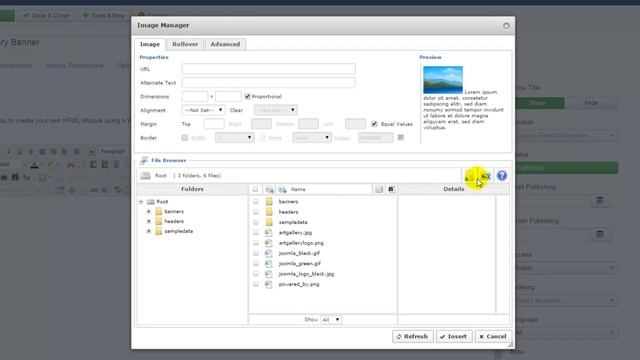Tick the select-all checkbox in file list header

256,189
